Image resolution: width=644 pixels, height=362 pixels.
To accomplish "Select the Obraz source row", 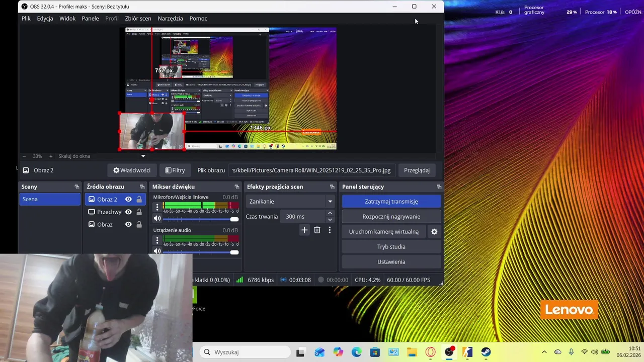I will (116, 224).
